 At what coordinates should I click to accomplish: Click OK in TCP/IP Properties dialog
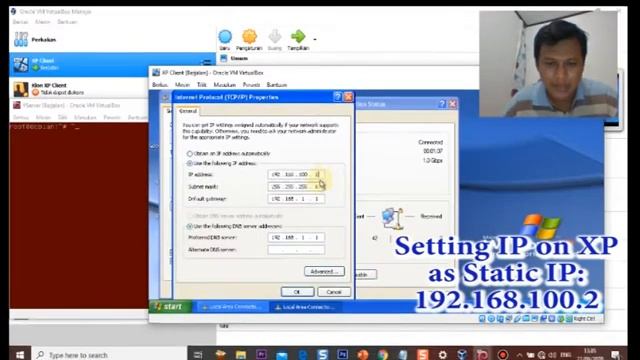[297, 292]
